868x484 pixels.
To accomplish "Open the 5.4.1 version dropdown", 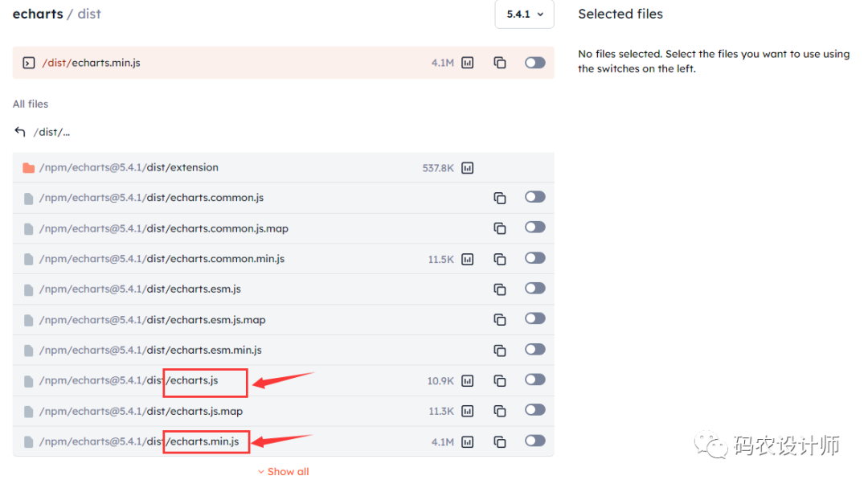I will pyautogui.click(x=524, y=14).
